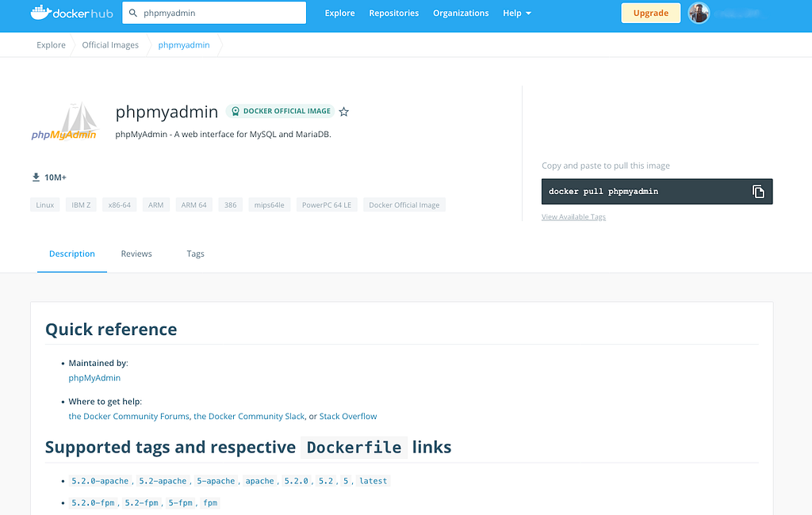Screen dimensions: 812x515
Task: Click the Docker Official Image badge
Action: tap(280, 111)
